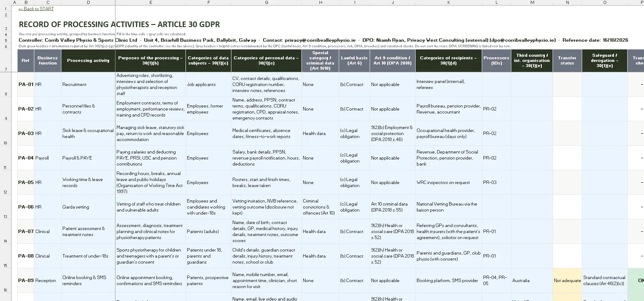
Task: Click the 'Garda vetting' activity cell
Action: (88, 207)
